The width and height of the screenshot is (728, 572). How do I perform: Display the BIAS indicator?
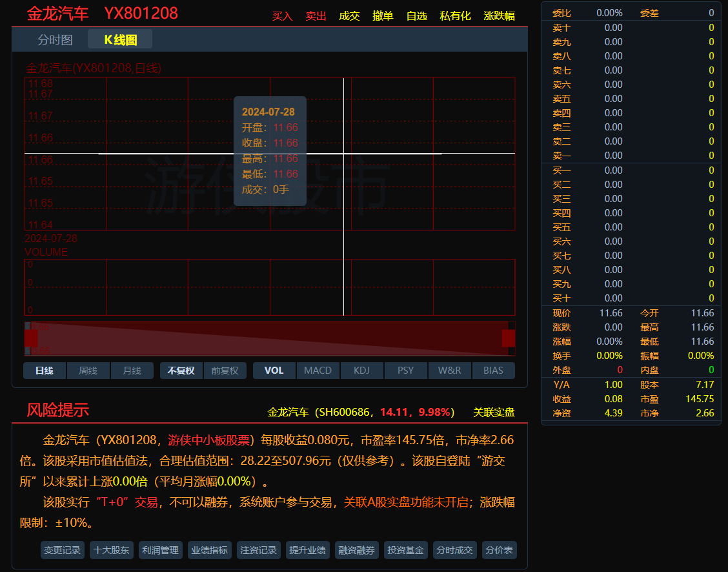coord(493,371)
